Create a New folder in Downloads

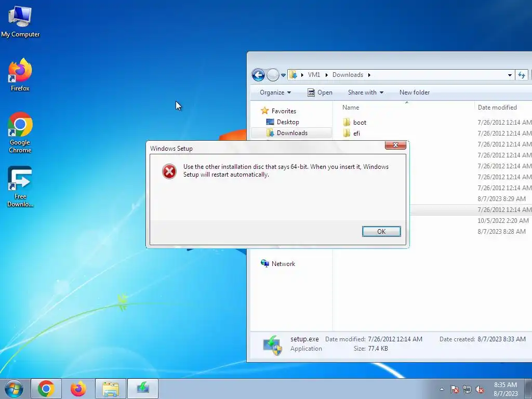point(415,92)
